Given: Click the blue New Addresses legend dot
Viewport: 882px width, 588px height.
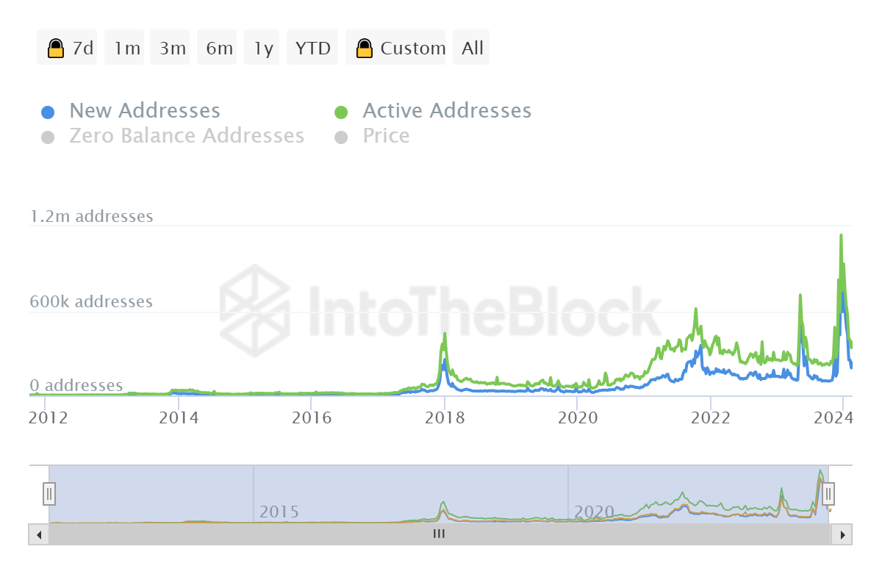Looking at the screenshot, I should 48,112.
